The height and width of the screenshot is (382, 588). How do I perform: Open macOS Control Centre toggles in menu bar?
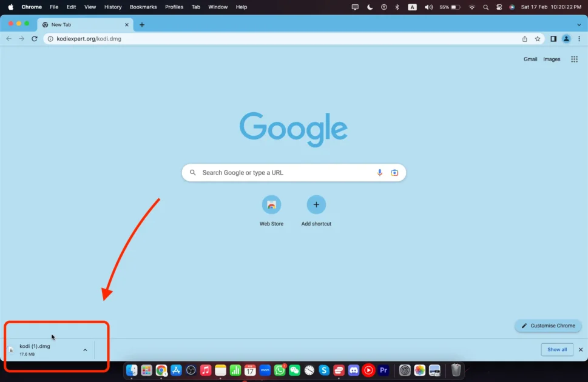coord(499,7)
